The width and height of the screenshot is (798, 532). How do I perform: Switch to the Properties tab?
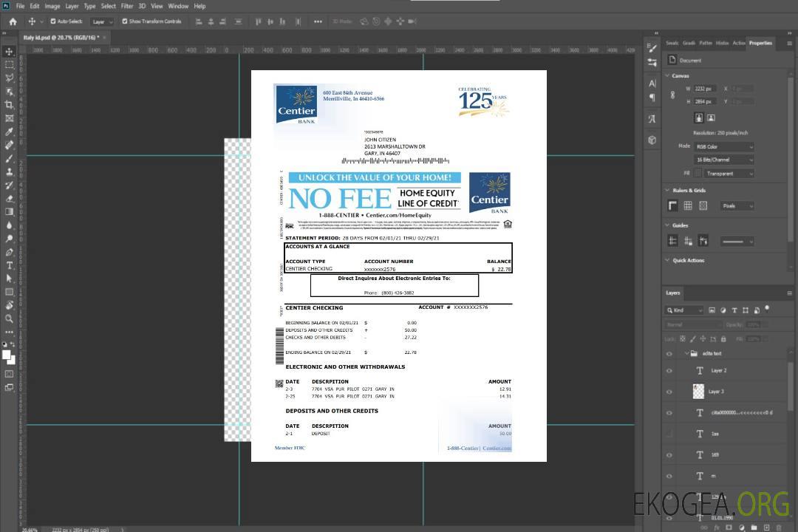coord(760,44)
